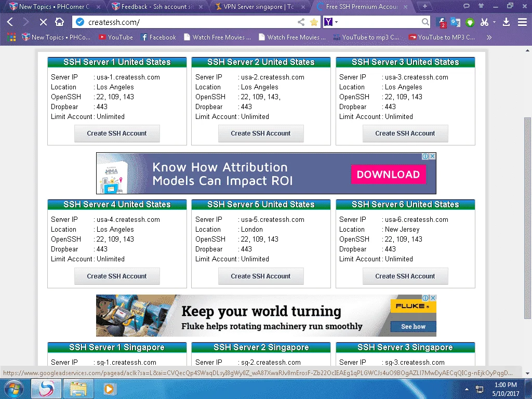532x399 pixels.
Task: Close the attribution models ad
Action: pyautogui.click(x=433, y=156)
